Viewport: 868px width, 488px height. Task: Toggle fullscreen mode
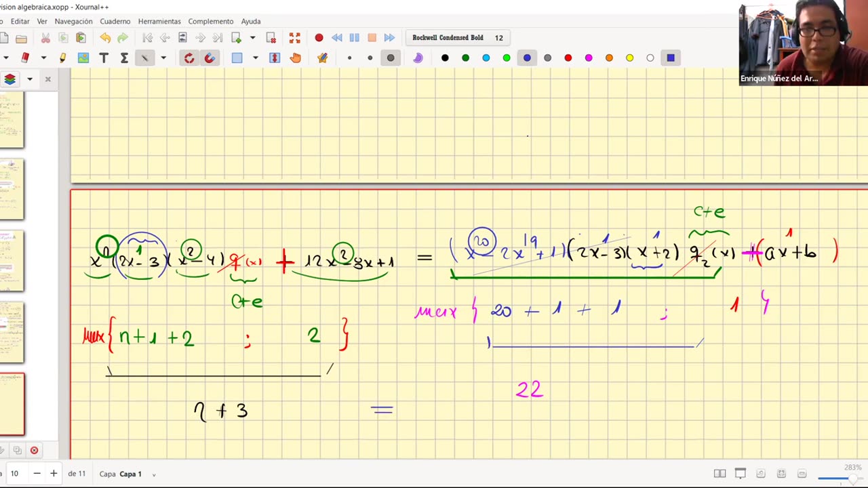coord(294,38)
